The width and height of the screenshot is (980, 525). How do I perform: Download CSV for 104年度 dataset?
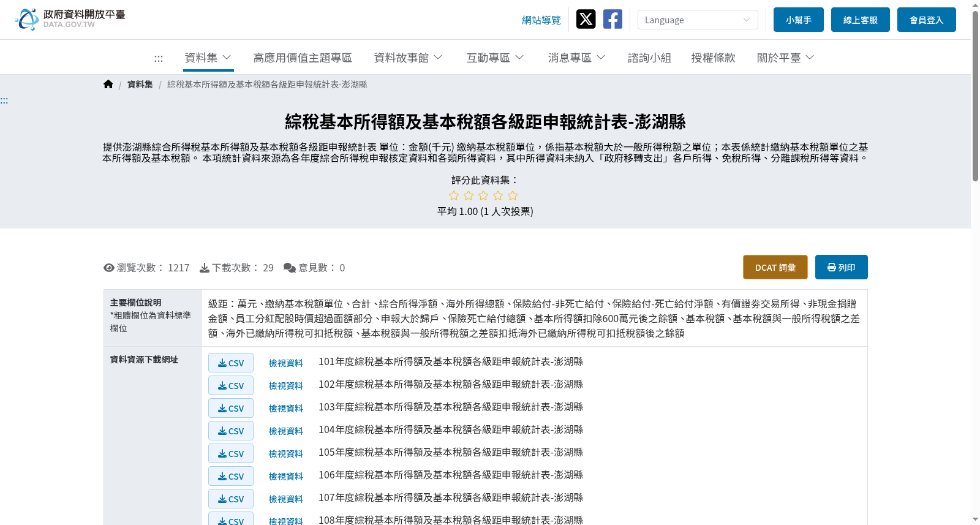(231, 431)
